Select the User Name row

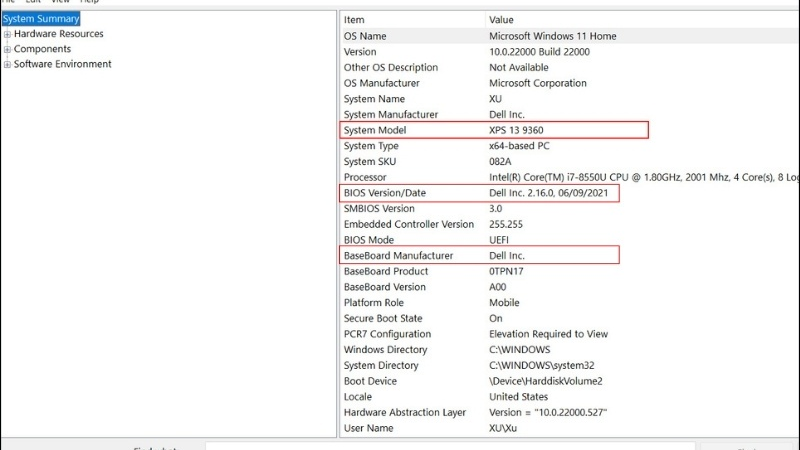(570, 429)
